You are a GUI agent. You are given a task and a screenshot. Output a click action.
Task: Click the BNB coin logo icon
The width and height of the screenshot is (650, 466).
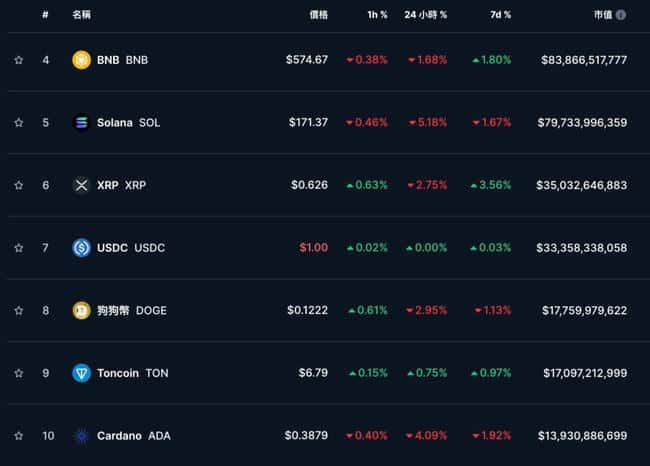[x=81, y=60]
